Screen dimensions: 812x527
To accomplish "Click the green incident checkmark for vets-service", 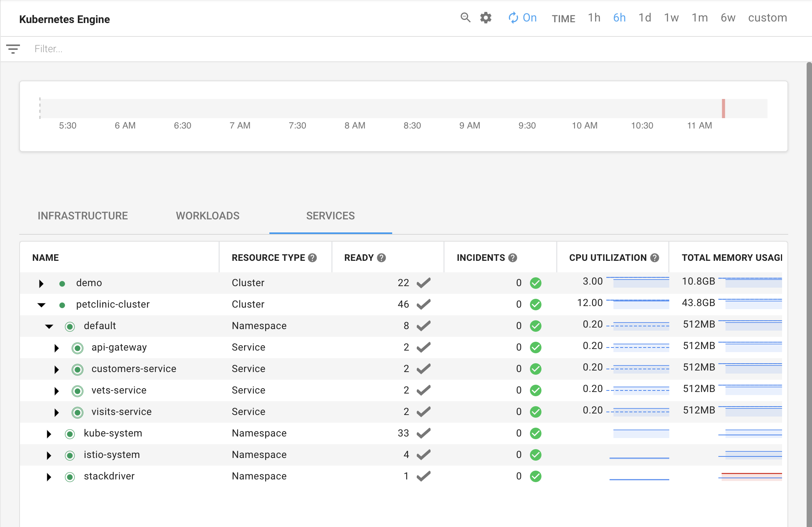I will pyautogui.click(x=536, y=389).
